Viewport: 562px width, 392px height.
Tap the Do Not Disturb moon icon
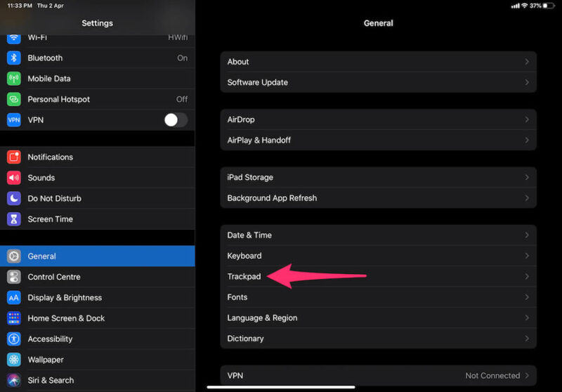click(14, 198)
